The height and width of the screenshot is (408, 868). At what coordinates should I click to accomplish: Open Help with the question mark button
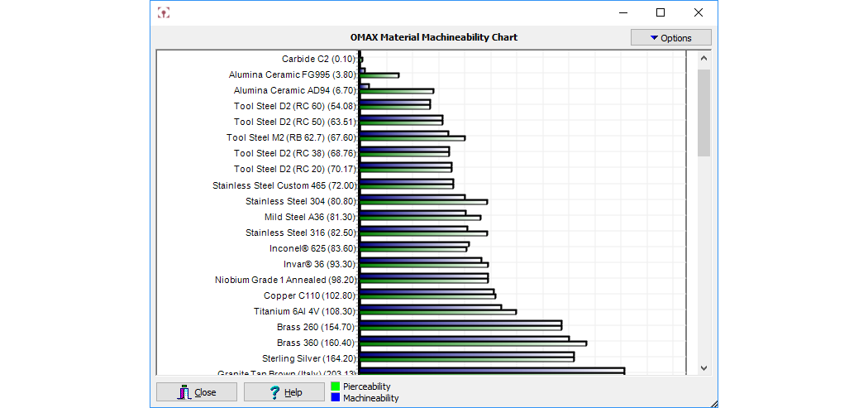point(284,392)
